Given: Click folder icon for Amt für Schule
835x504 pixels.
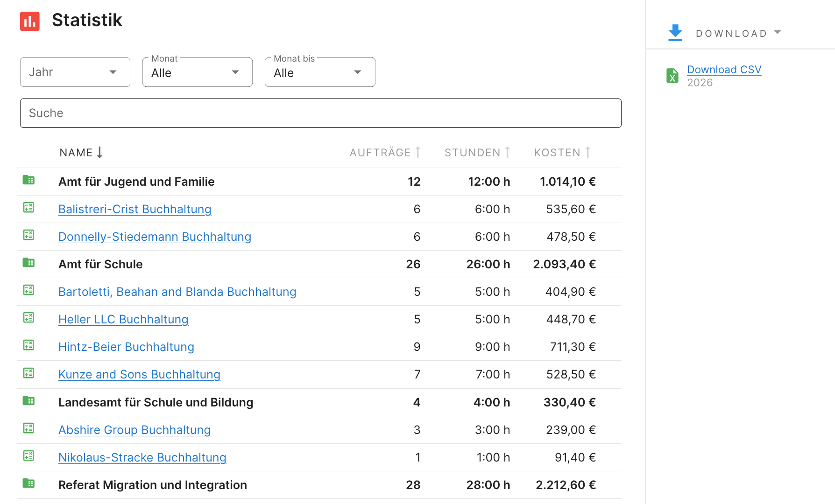Looking at the screenshot, I should click(x=28, y=262).
